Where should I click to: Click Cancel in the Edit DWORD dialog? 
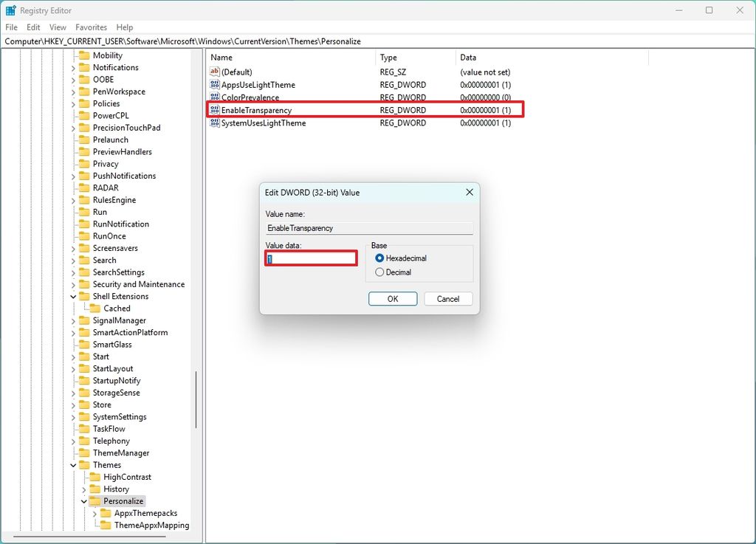point(448,298)
